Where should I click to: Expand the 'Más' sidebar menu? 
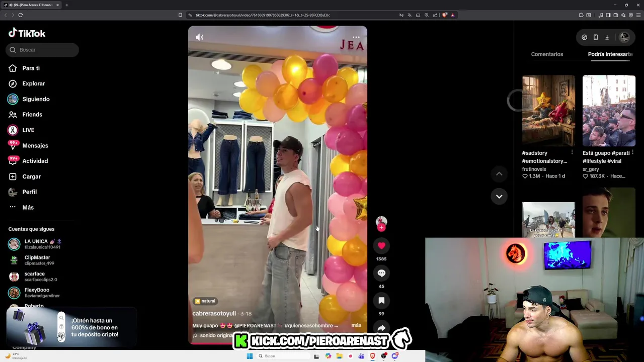pyautogui.click(x=28, y=207)
